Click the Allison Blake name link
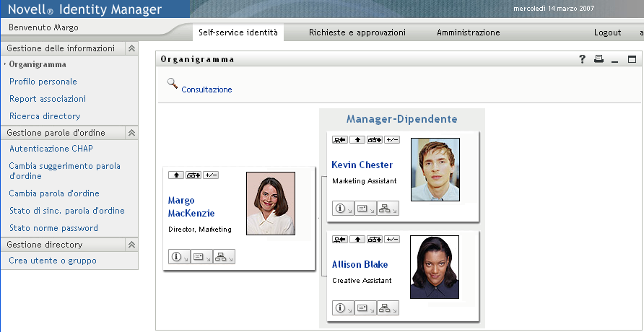The height and width of the screenshot is (332, 644). (360, 264)
